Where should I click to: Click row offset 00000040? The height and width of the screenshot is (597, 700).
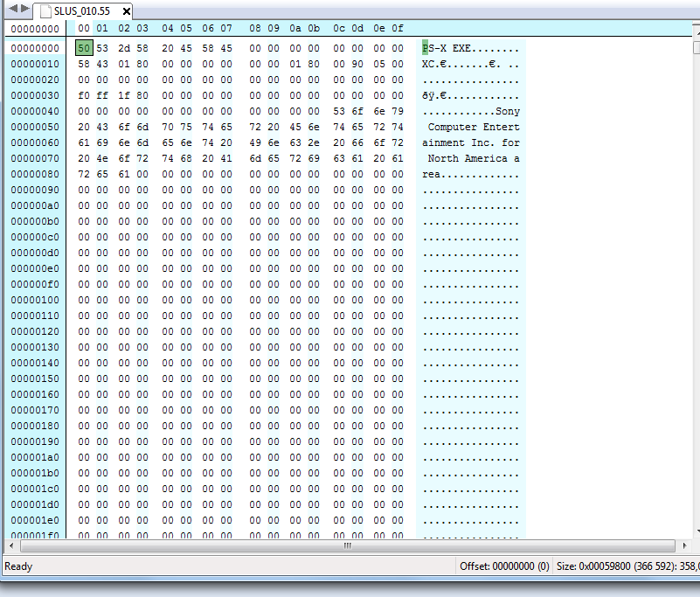35,111
